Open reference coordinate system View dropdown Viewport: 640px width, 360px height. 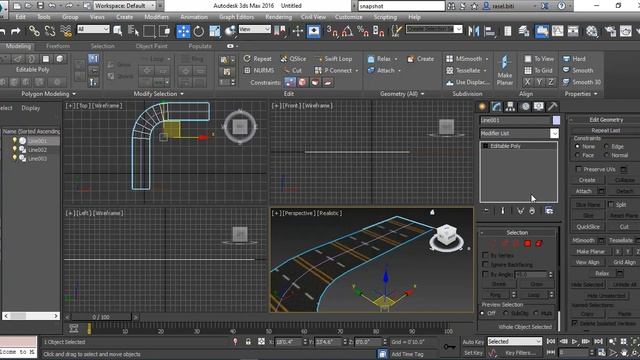255,29
